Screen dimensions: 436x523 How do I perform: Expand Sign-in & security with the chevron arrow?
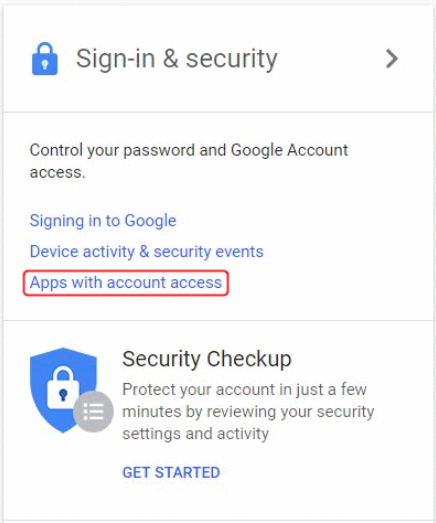pos(392,59)
